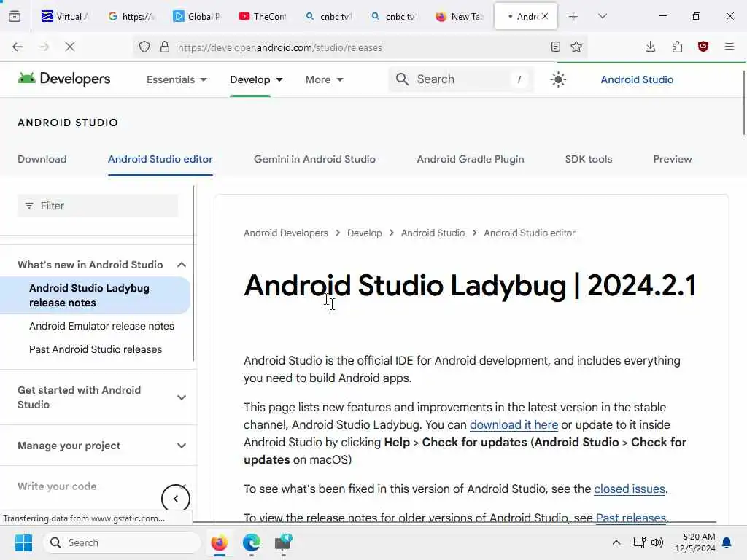Click Firefox icon in the taskbar

pos(219,542)
